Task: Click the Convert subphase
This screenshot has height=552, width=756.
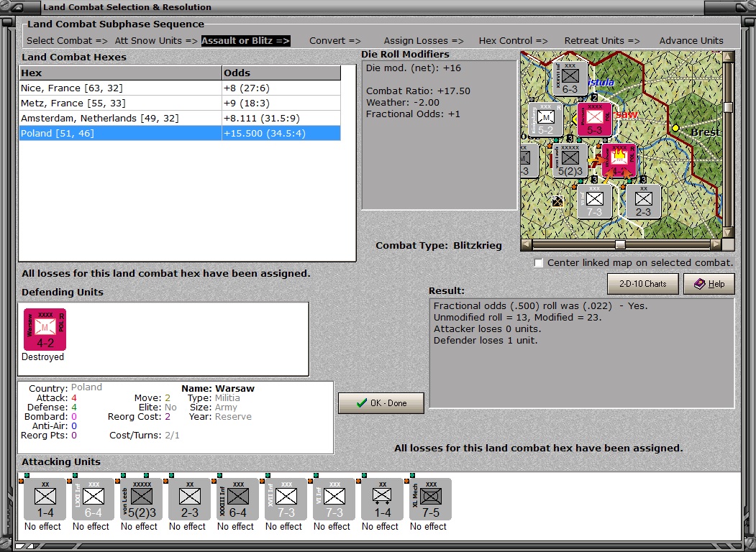Action: point(335,41)
